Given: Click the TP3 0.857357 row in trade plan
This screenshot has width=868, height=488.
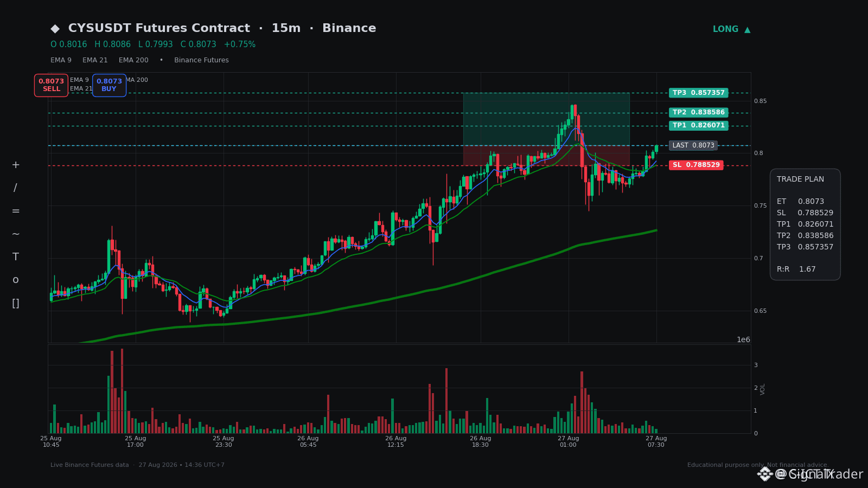Looking at the screenshot, I should pos(805,247).
